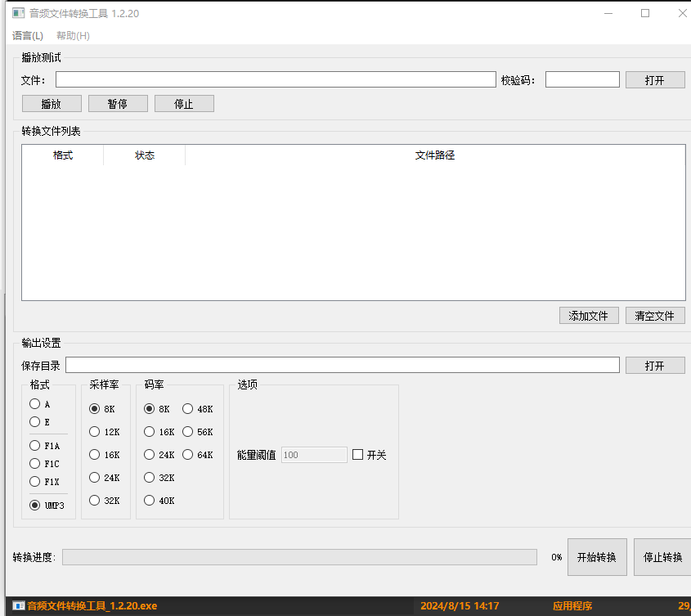Click 音频文件转换工具_1.2.20.exe file name
Image resolution: width=691 pixels, height=616 pixels.
92,606
